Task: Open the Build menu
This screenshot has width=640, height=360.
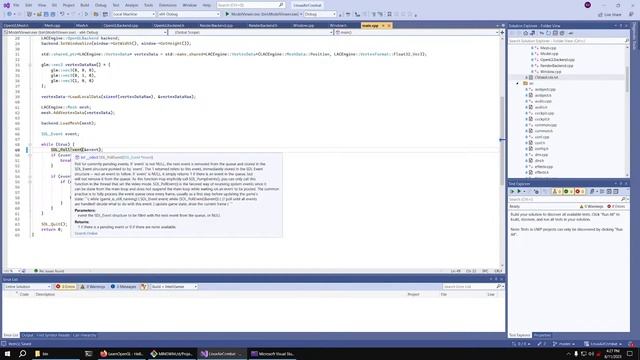Action: click(84, 5)
